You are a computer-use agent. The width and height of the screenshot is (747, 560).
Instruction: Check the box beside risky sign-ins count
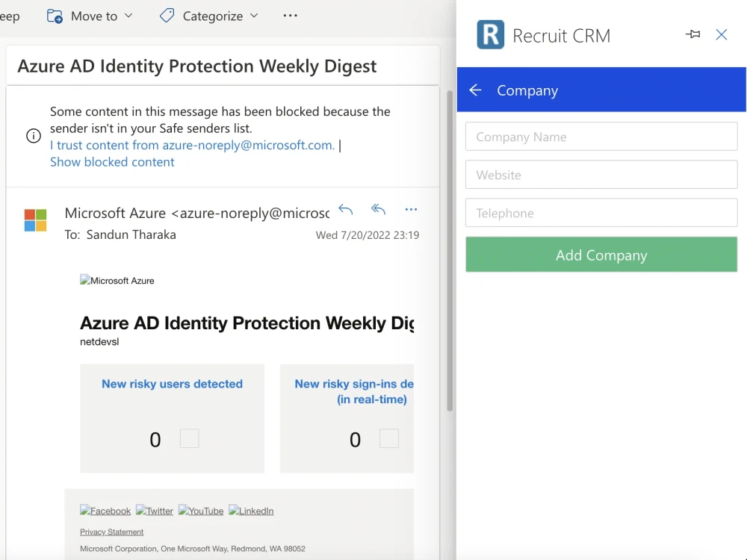[389, 438]
